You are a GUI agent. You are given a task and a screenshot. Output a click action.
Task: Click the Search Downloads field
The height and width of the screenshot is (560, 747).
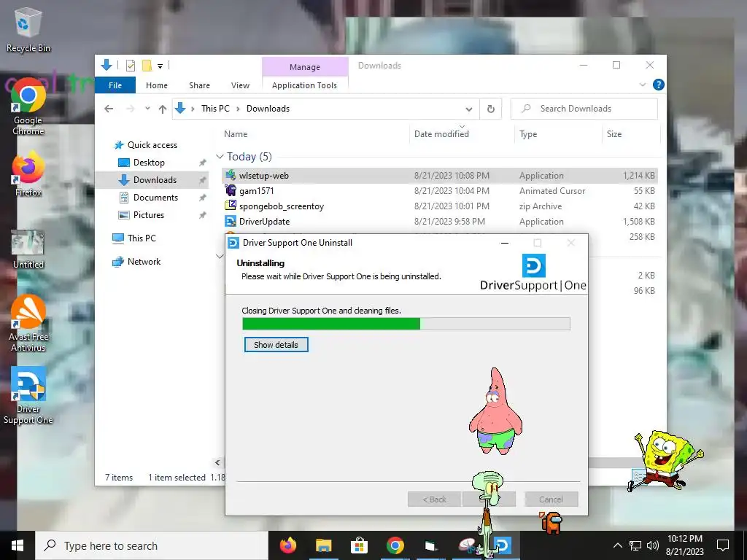coord(584,109)
